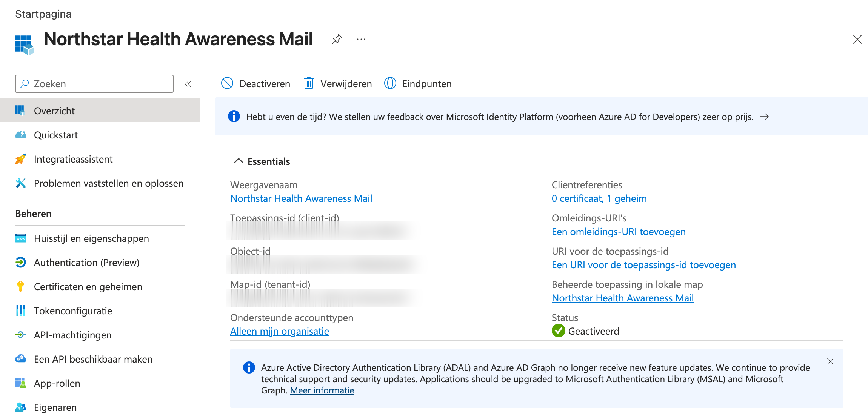Open Eindpunten endpoints panel
Screen dimensions: 868x415
[x=418, y=83]
